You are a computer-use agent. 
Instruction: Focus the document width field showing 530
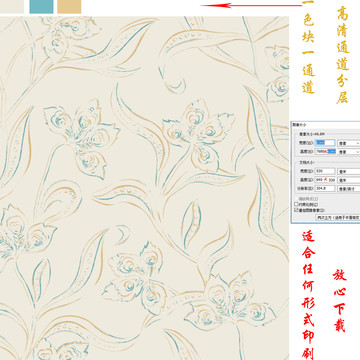(325, 171)
